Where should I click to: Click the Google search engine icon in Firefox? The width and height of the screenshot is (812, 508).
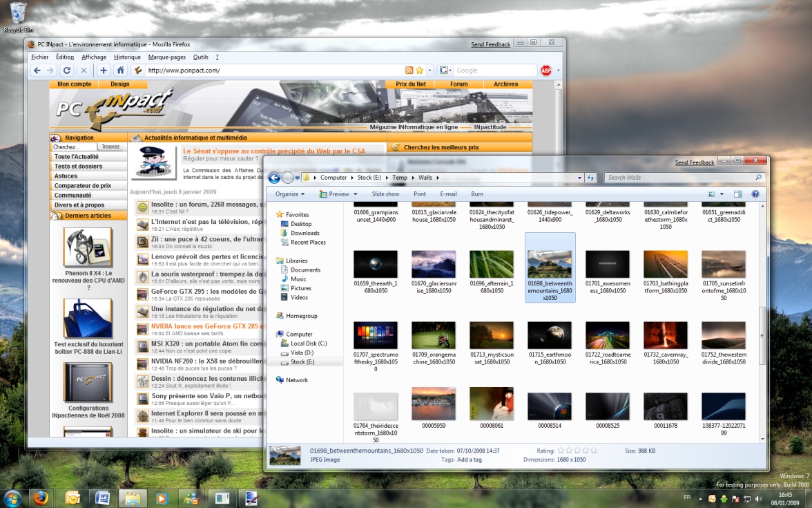pyautogui.click(x=443, y=70)
